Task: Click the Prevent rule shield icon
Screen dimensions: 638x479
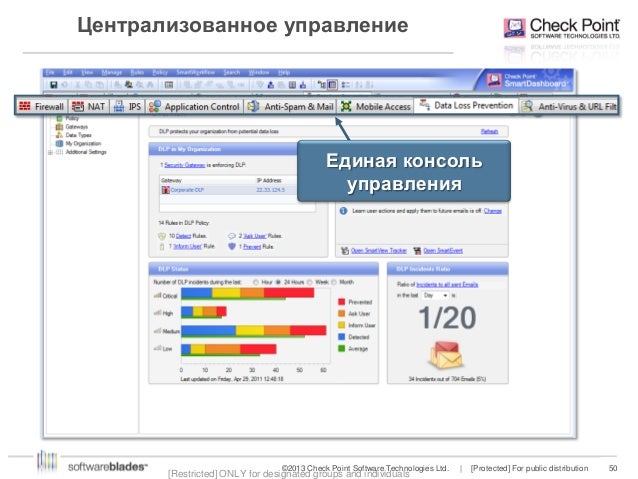Action: [232, 247]
